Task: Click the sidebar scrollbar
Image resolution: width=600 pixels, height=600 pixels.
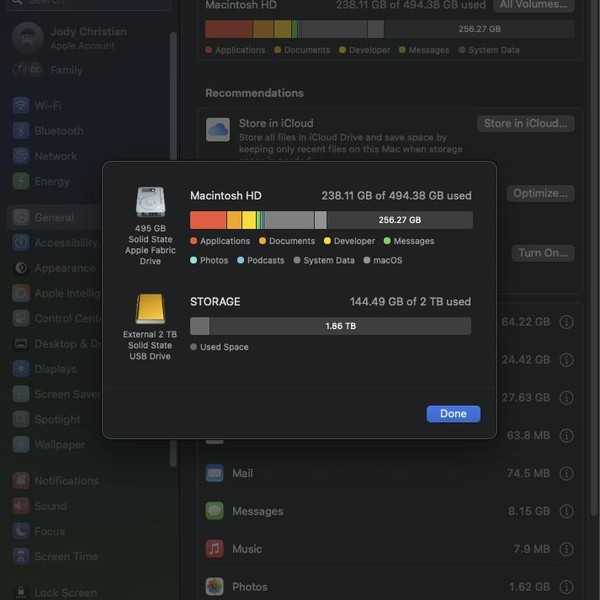Action: pyautogui.click(x=173, y=96)
